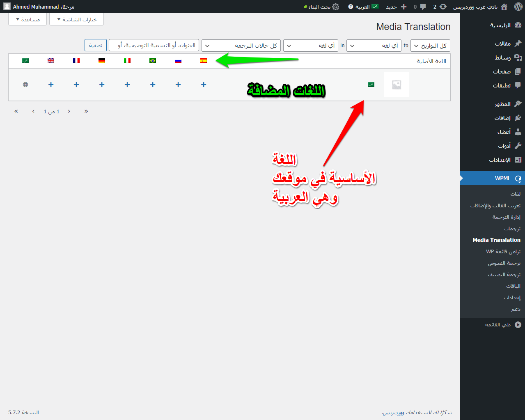Open الباقات packages submenu

pos(513,286)
